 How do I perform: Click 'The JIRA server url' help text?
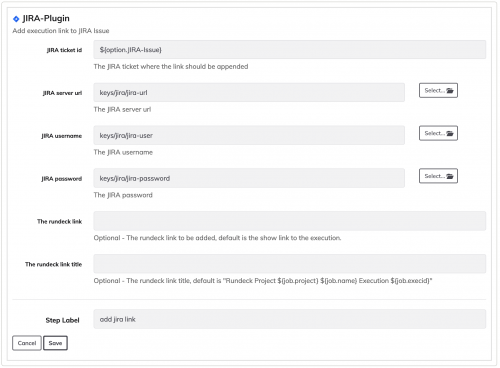pos(122,109)
